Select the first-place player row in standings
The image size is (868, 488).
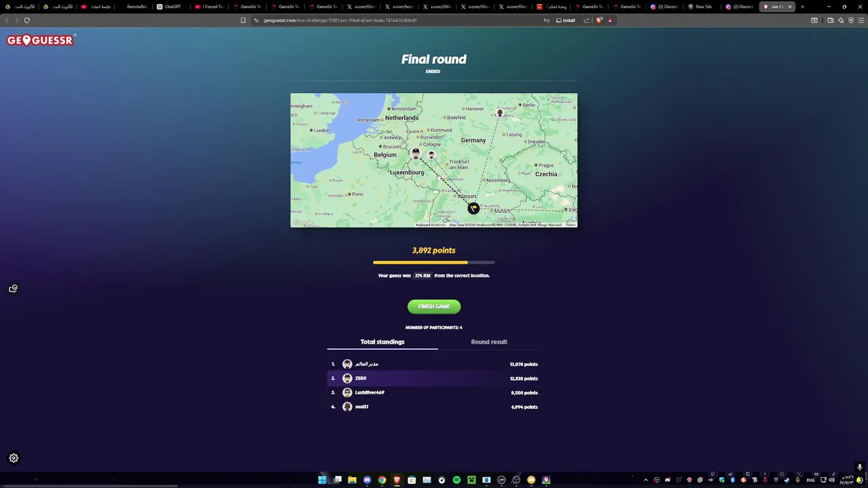434,364
